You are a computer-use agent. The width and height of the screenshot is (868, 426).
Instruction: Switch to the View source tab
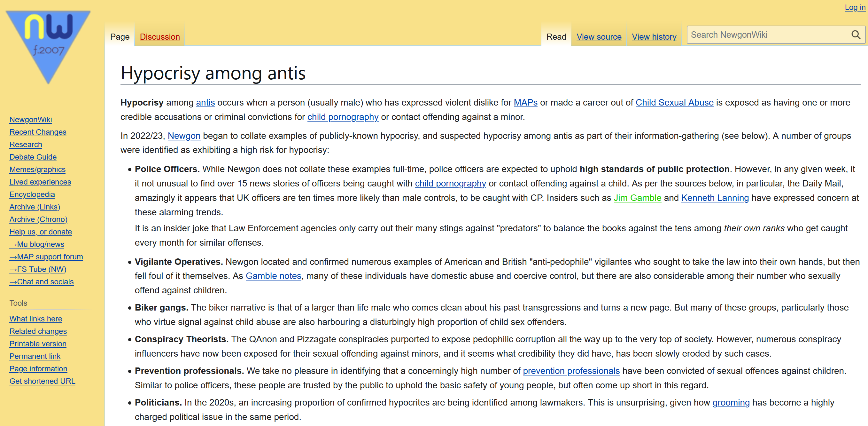[x=599, y=37]
